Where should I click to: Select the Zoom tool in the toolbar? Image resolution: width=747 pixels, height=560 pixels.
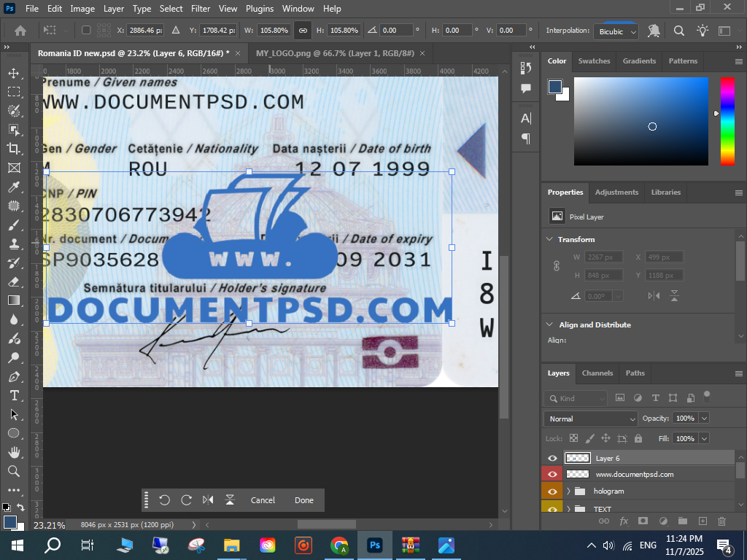(14, 471)
